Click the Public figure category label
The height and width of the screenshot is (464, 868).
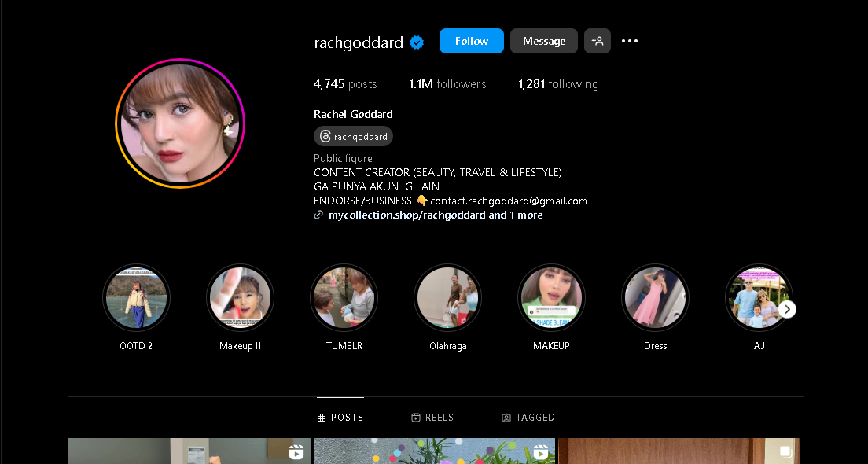(344, 158)
